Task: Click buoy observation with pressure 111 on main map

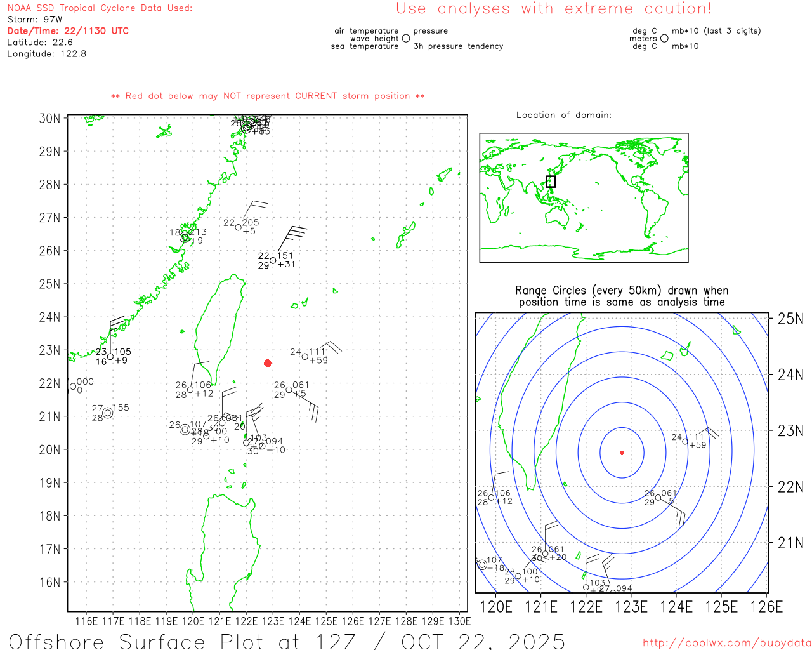Action: tap(305, 357)
